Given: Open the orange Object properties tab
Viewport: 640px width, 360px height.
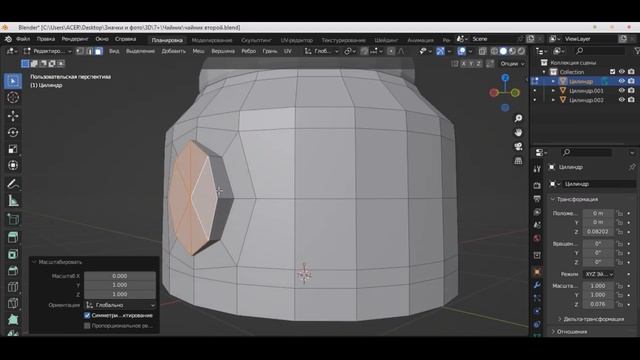Looking at the screenshot, I should [537, 272].
